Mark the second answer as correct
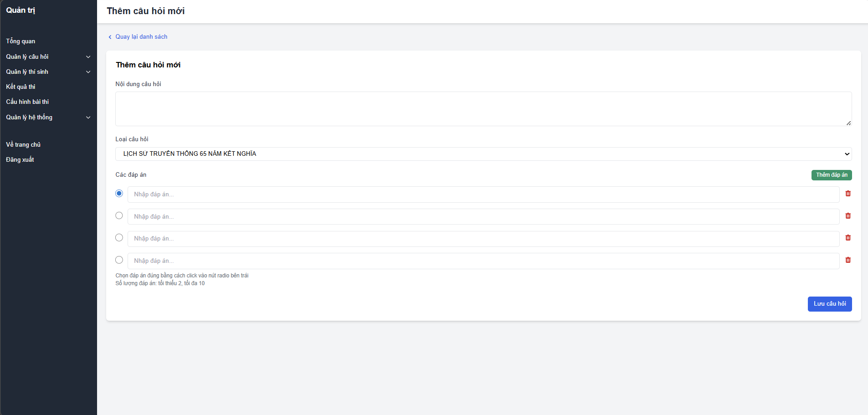 [119, 215]
